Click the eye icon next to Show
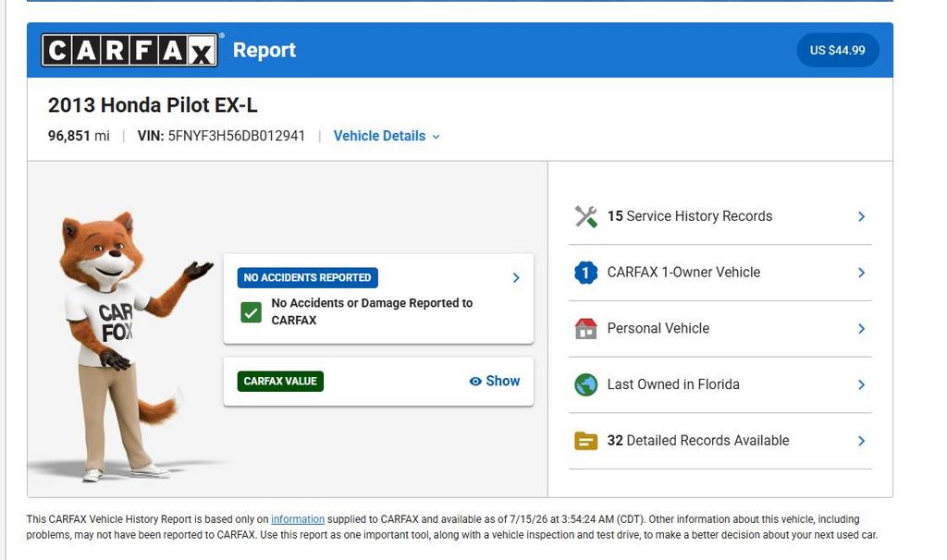The width and height of the screenshot is (947, 560). (x=475, y=382)
